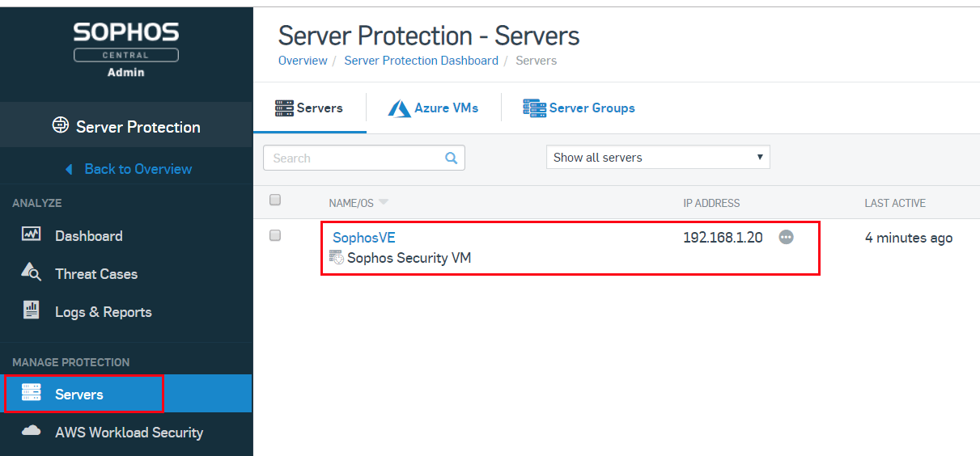Click the server icon on Servers tab
The height and width of the screenshot is (456, 980).
coord(284,108)
